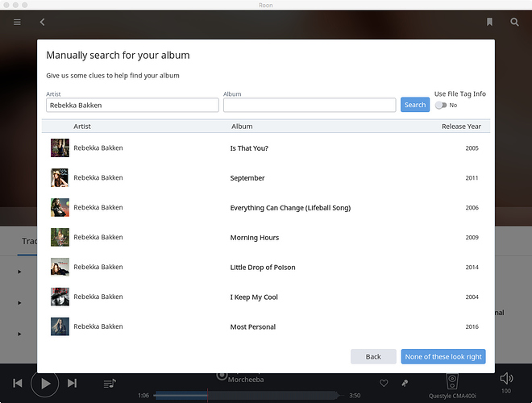Click the Search button
This screenshot has height=403, width=532.
tap(415, 105)
